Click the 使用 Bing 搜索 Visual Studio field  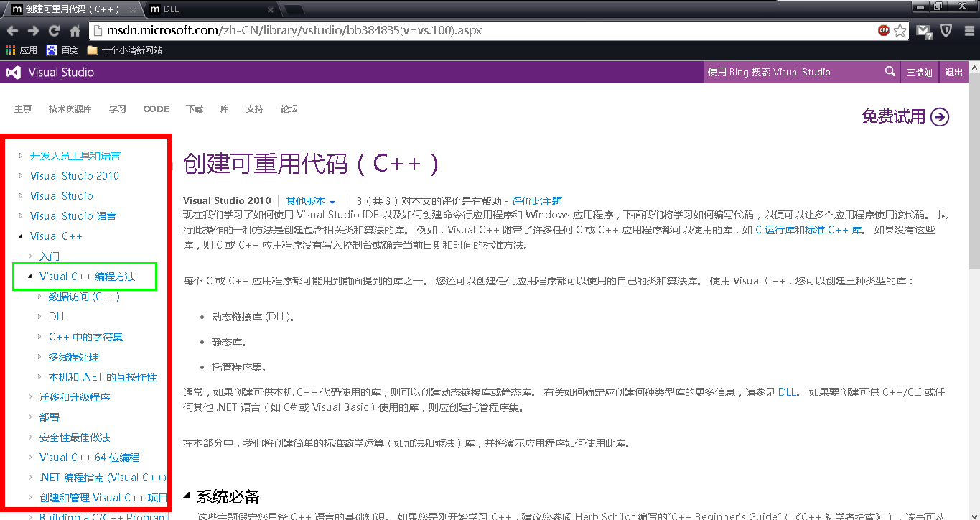click(x=793, y=72)
